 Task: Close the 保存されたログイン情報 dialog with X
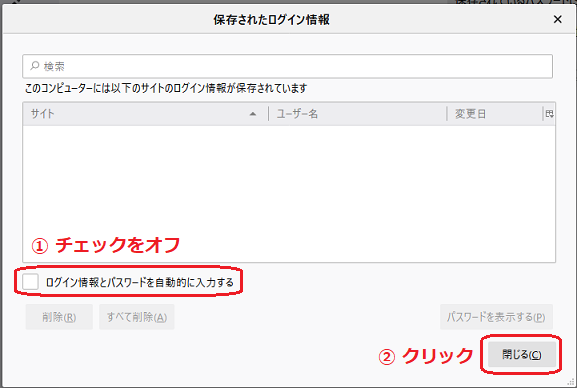557,20
